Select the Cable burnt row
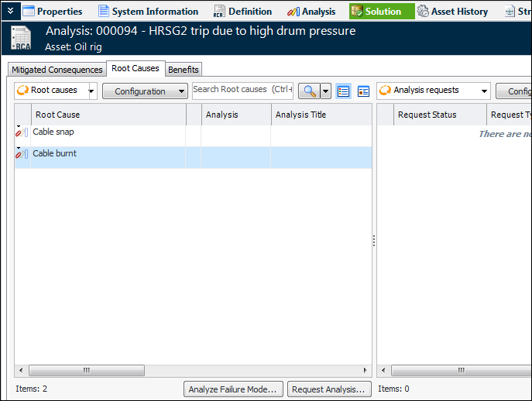 194,157
